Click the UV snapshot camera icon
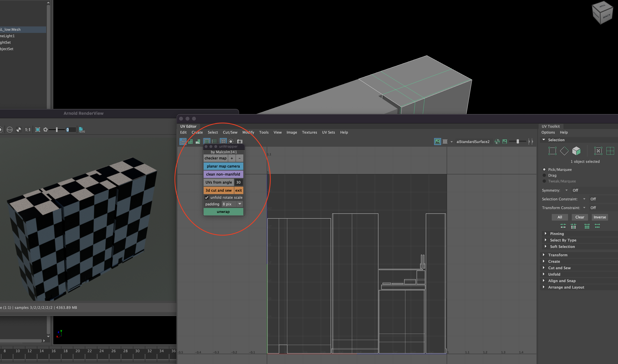The height and width of the screenshot is (364, 618). pos(240,142)
